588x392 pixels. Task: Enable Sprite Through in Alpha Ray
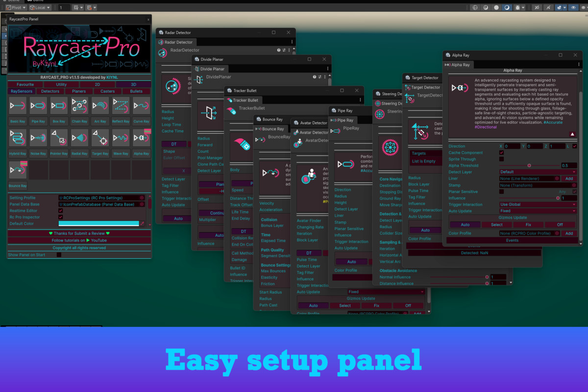pyautogui.click(x=501, y=159)
